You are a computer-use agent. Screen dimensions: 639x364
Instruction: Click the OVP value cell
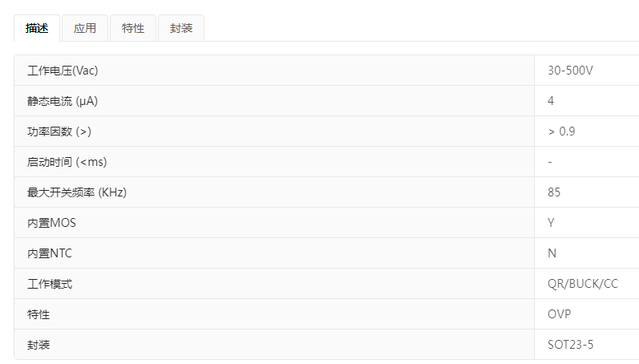(x=560, y=314)
